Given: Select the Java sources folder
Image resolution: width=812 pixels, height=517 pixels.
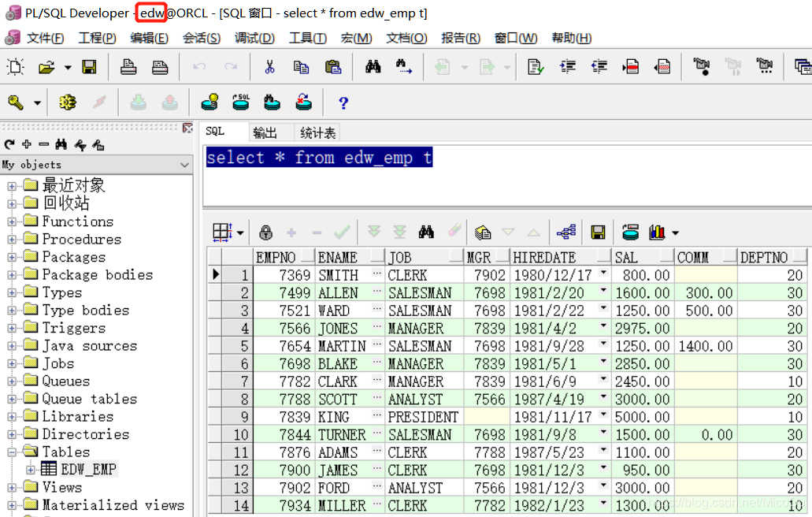Looking at the screenshot, I should coord(90,345).
